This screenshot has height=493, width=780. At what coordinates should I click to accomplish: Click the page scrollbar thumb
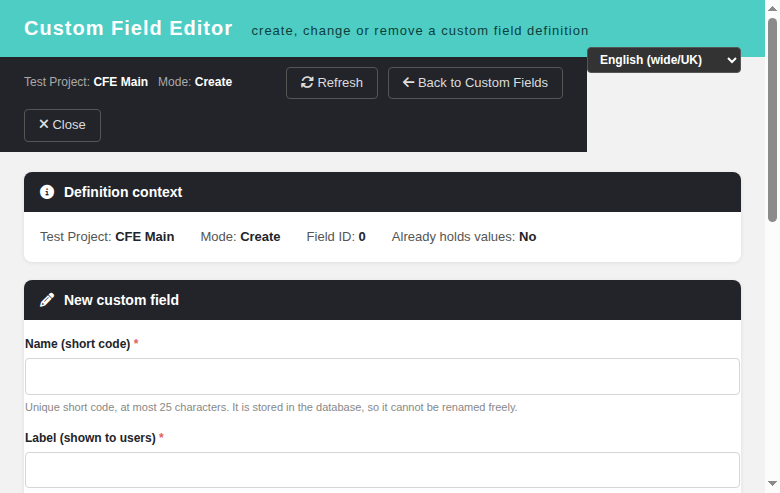tap(772, 119)
